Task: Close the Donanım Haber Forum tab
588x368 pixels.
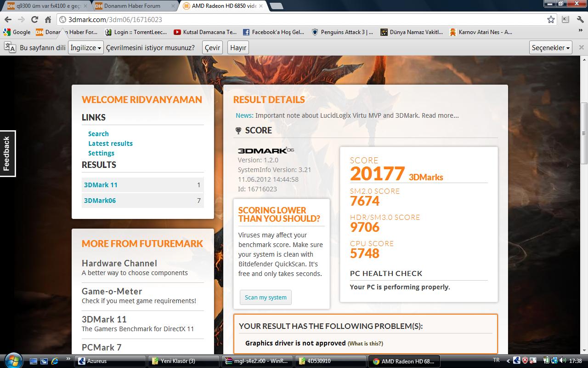Action: coord(172,6)
